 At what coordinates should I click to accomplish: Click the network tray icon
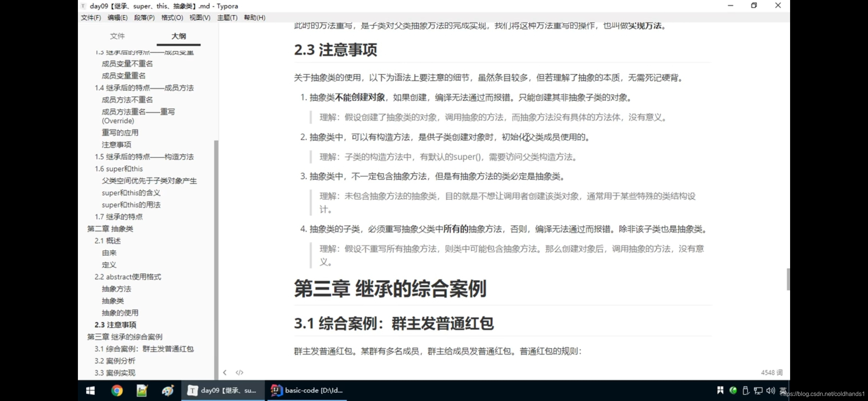tap(758, 391)
